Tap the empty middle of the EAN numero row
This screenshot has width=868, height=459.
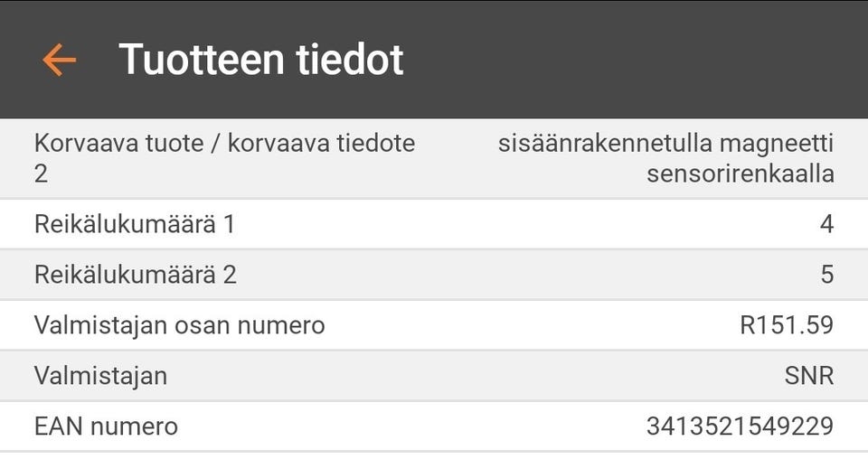(x=407, y=426)
